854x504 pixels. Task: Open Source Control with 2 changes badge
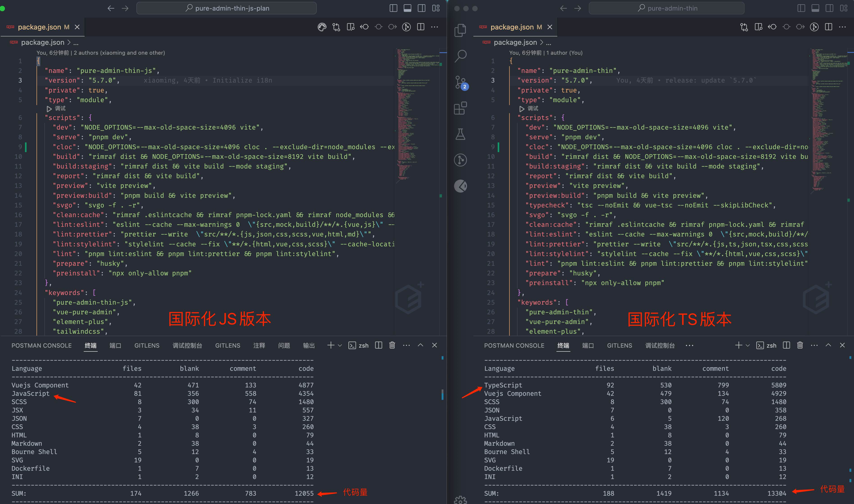[x=460, y=83]
